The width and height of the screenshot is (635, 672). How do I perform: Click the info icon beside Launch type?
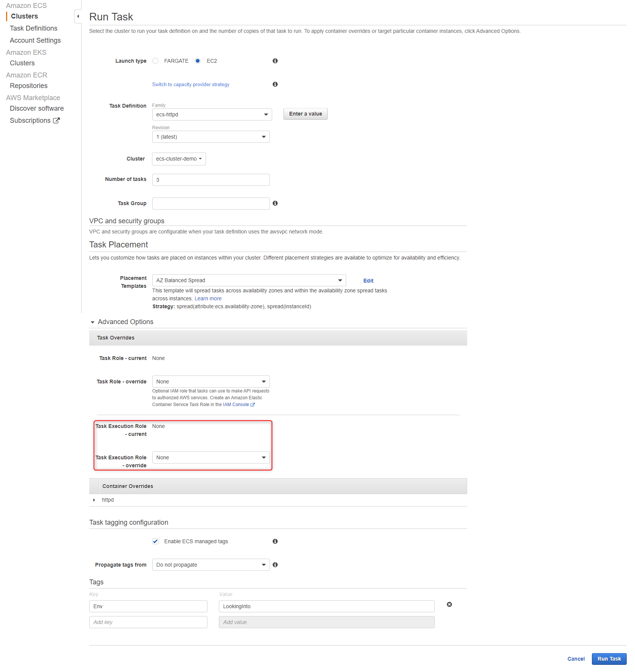coord(275,61)
